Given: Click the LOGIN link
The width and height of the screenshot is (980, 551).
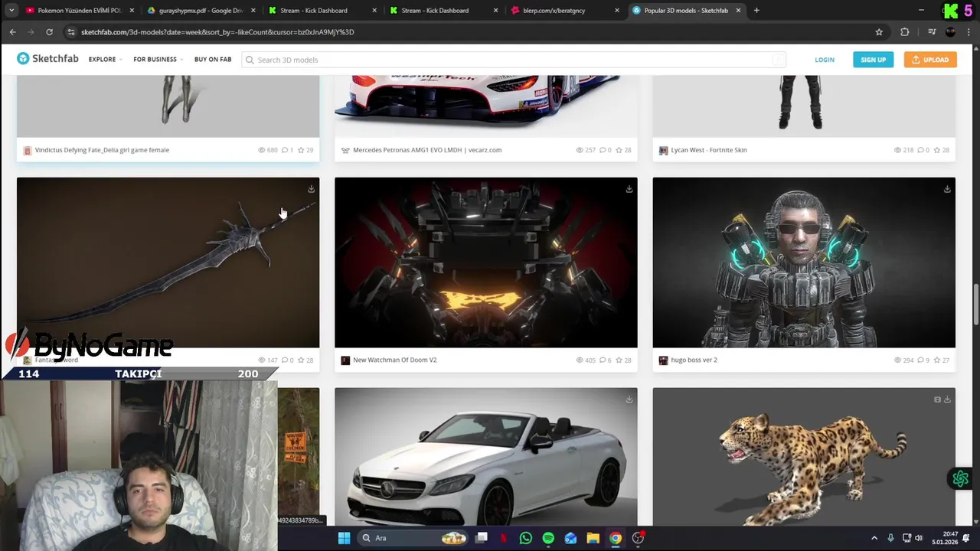Looking at the screenshot, I should click(x=825, y=60).
